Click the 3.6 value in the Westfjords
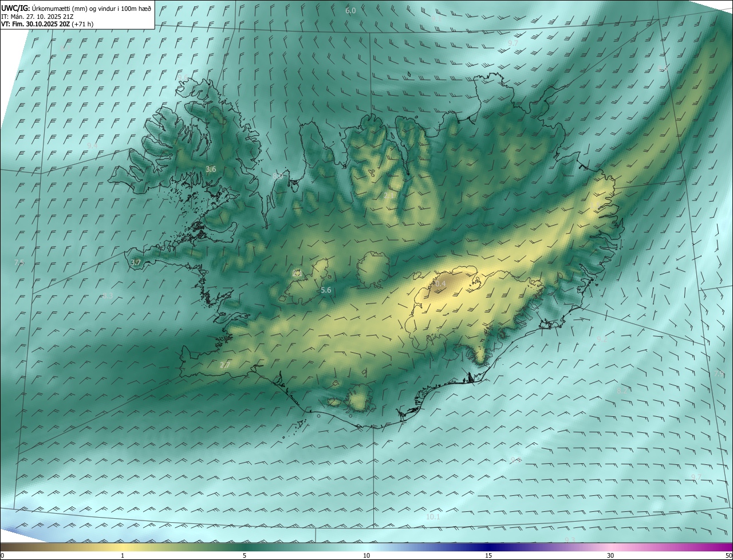733x560 pixels. pos(211,169)
